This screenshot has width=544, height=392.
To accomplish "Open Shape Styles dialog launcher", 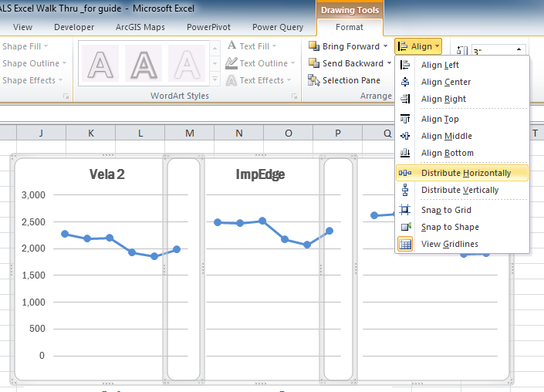I will (66, 96).
